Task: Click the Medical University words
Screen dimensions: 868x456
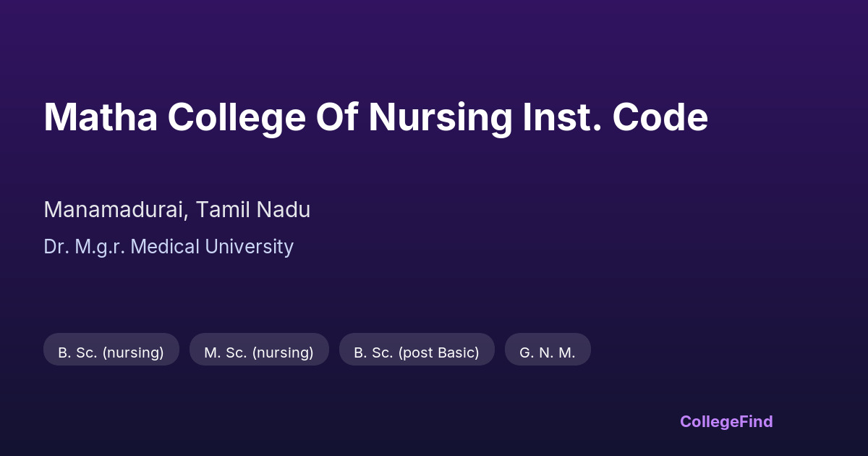Action: pos(212,247)
